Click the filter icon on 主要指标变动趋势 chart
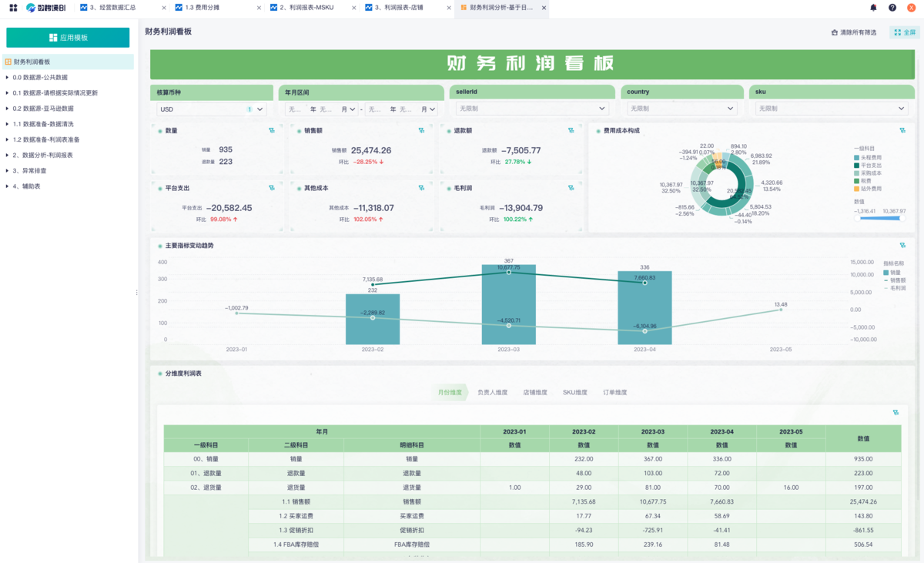The image size is (924, 563). point(902,246)
